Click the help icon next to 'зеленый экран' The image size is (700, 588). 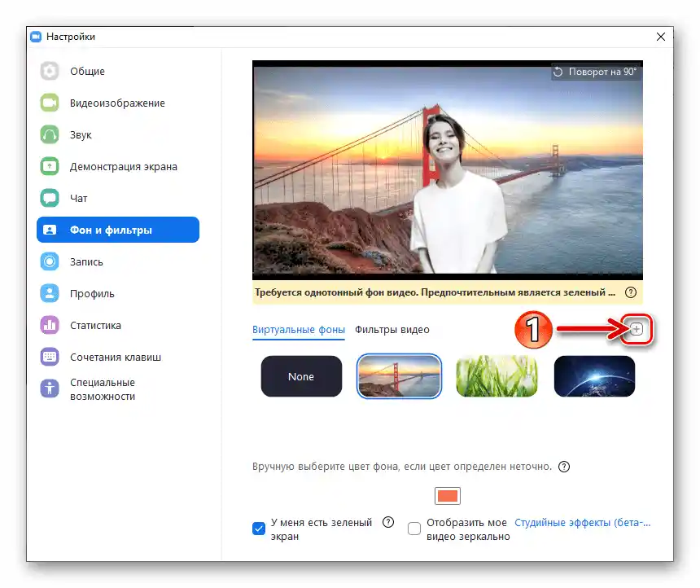click(x=388, y=522)
